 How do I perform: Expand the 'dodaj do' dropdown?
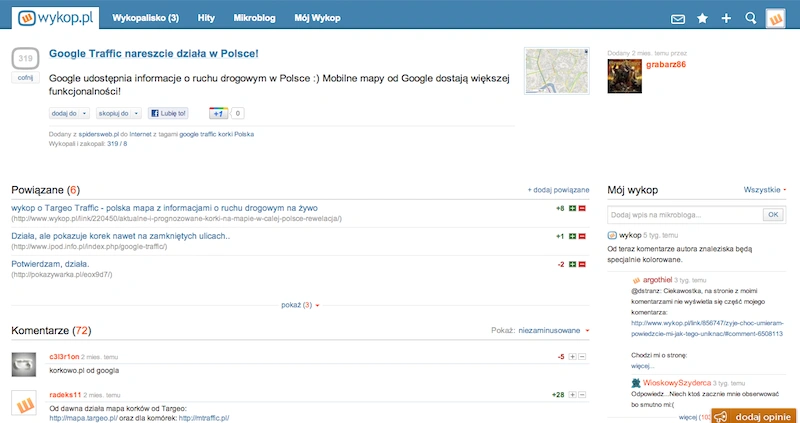click(69, 113)
